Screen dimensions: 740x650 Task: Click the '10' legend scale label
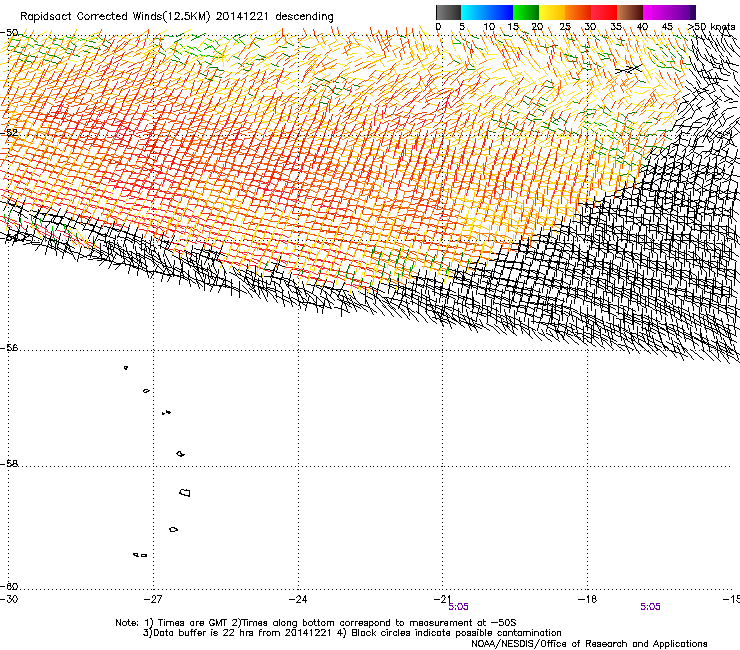coord(489,27)
